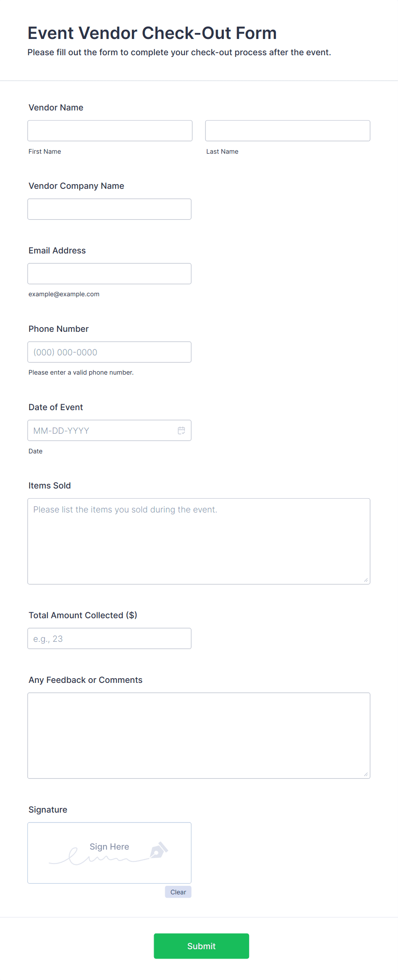This screenshot has width=398, height=980.
Task: Click the Signature label
Action: click(x=48, y=810)
